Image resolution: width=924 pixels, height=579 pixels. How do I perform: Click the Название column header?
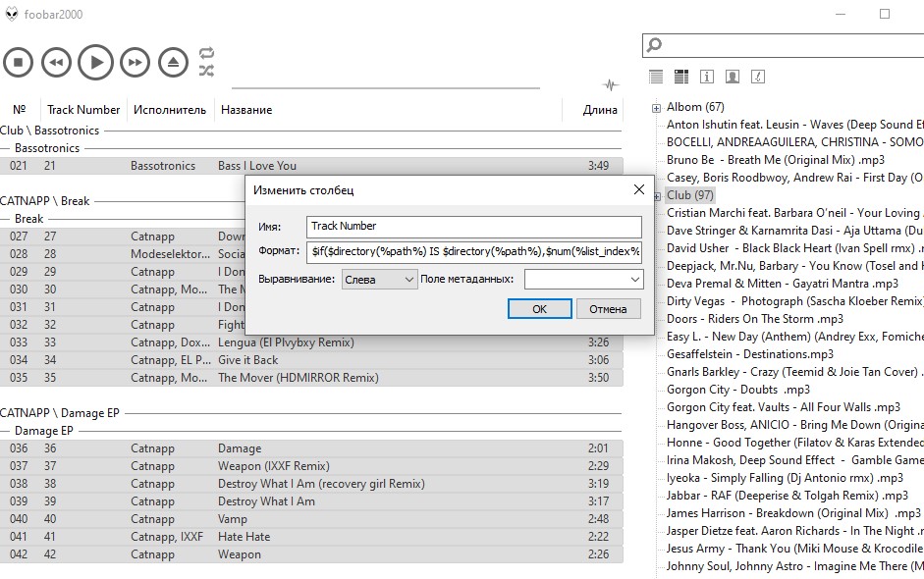[246, 110]
